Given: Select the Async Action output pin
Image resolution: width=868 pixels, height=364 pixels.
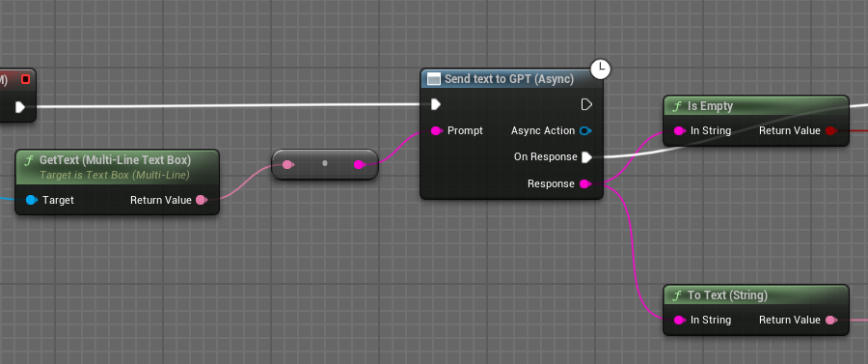Looking at the screenshot, I should tap(585, 130).
